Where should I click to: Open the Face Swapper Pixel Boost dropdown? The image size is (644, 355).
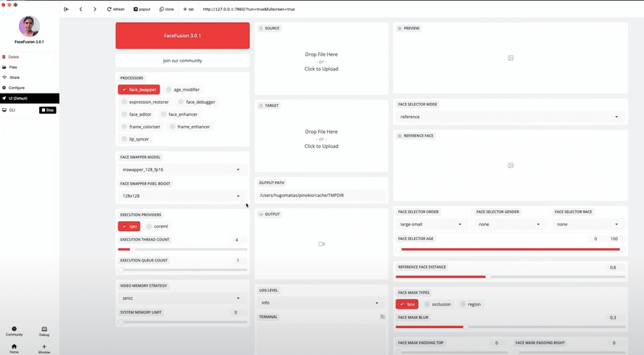click(x=181, y=196)
